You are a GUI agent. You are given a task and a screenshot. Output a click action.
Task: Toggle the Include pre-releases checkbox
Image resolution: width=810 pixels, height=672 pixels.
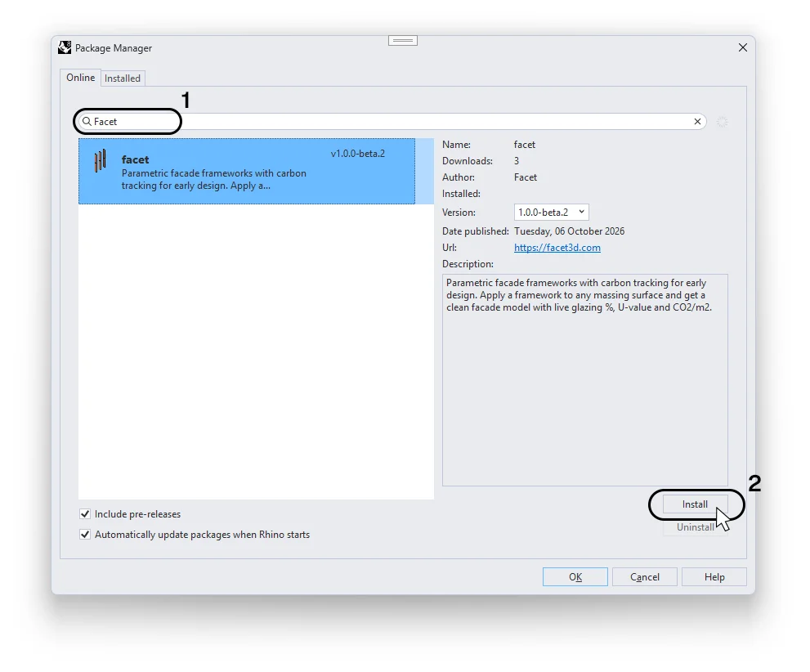85,514
